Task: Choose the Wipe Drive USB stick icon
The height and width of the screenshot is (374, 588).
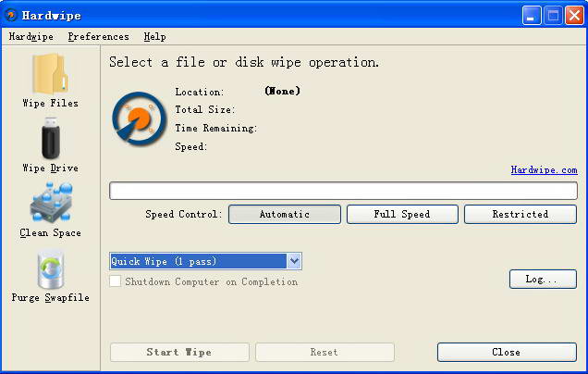Action: 51,138
